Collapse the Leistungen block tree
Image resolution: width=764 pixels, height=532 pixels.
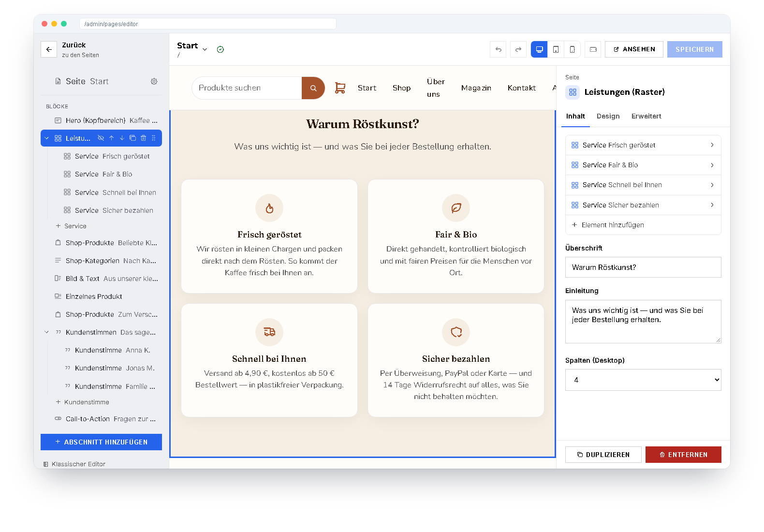pos(46,138)
